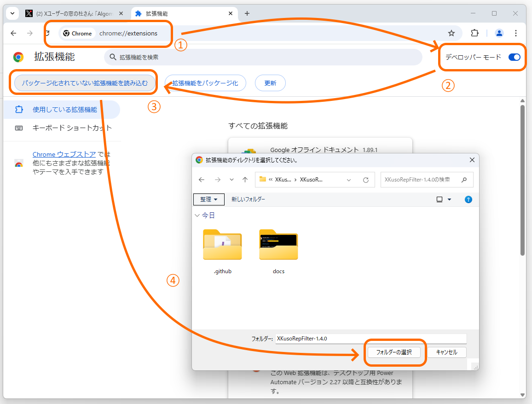
Task: Refresh the folder view in the dialog
Action: [366, 180]
